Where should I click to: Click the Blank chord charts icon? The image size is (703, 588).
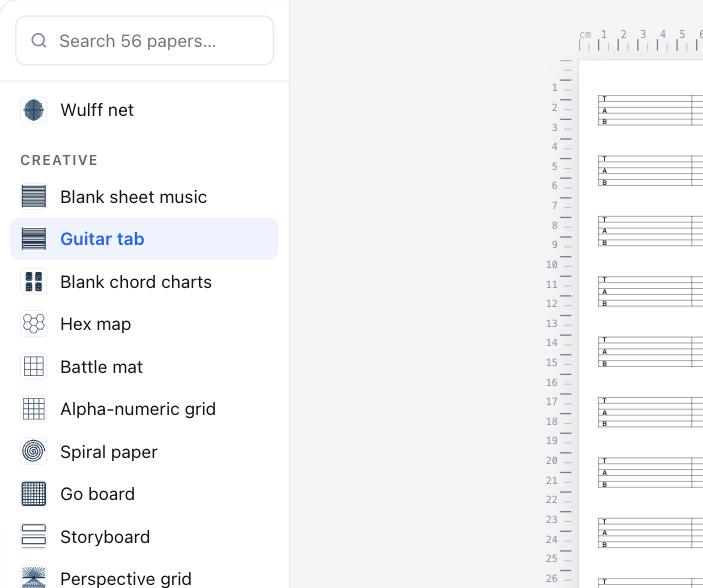point(34,282)
